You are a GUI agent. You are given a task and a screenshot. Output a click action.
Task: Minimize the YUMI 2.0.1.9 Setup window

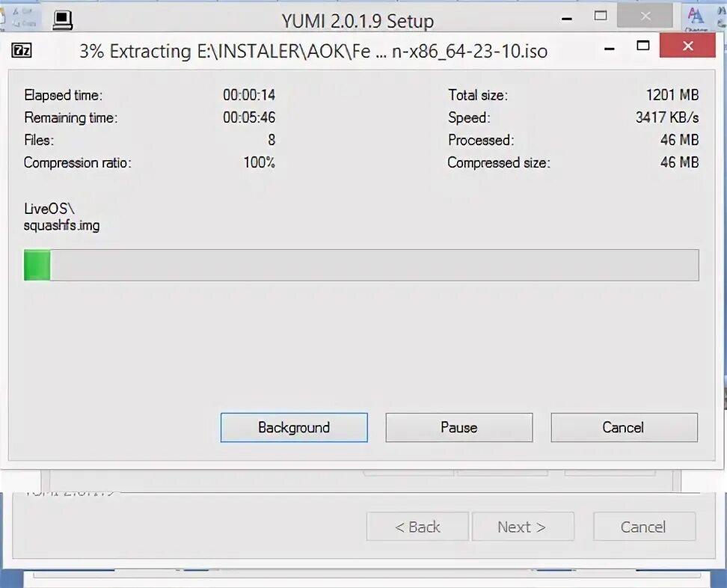567,19
